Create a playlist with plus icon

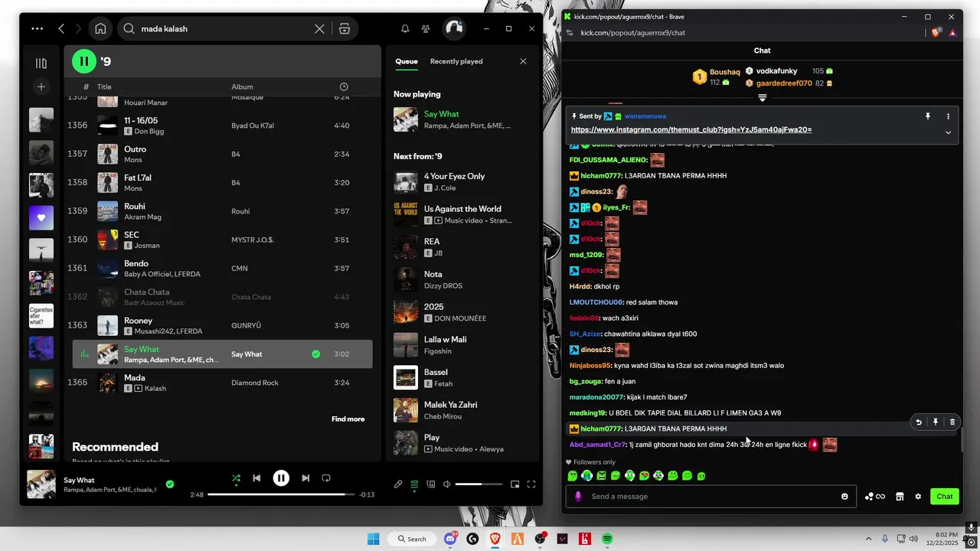click(41, 87)
